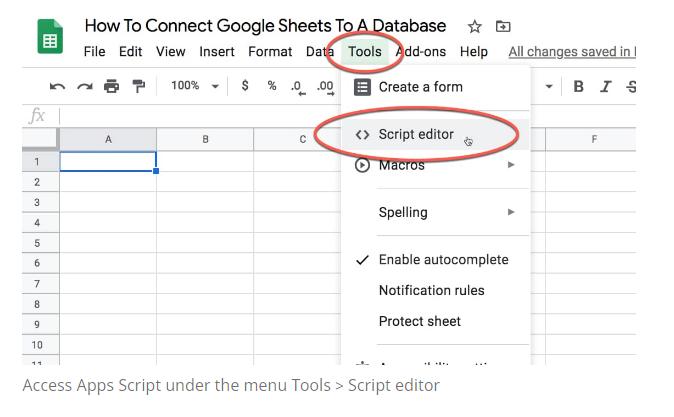The image size is (674, 417).
Task: Open the 100% zoom dropdown
Action: (x=194, y=87)
